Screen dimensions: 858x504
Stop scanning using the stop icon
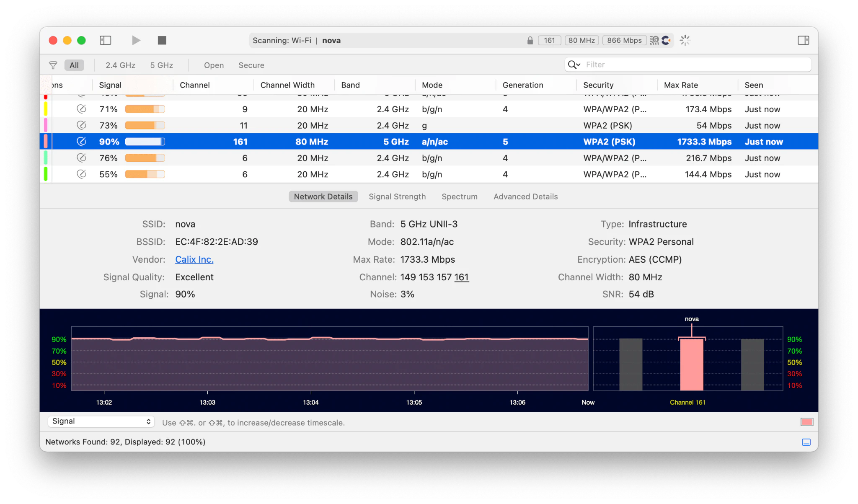coord(162,40)
